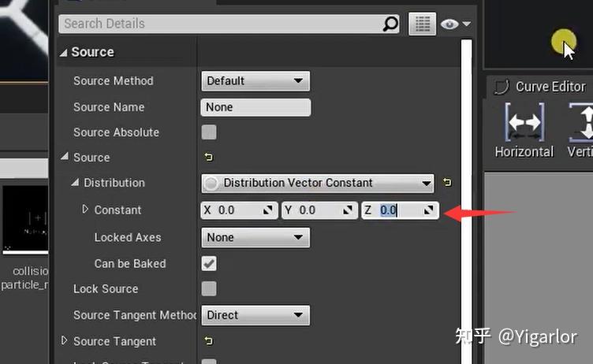Open the eye view options menu
Image resolution: width=593 pixels, height=364 pixels.
click(456, 24)
